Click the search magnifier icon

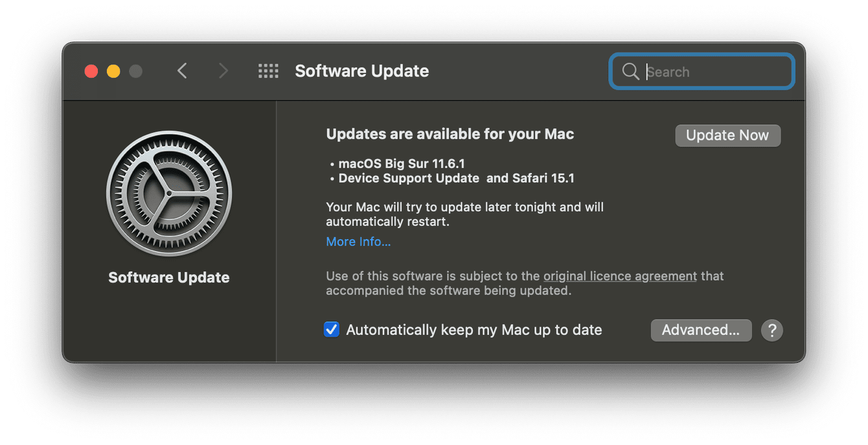[x=630, y=71]
